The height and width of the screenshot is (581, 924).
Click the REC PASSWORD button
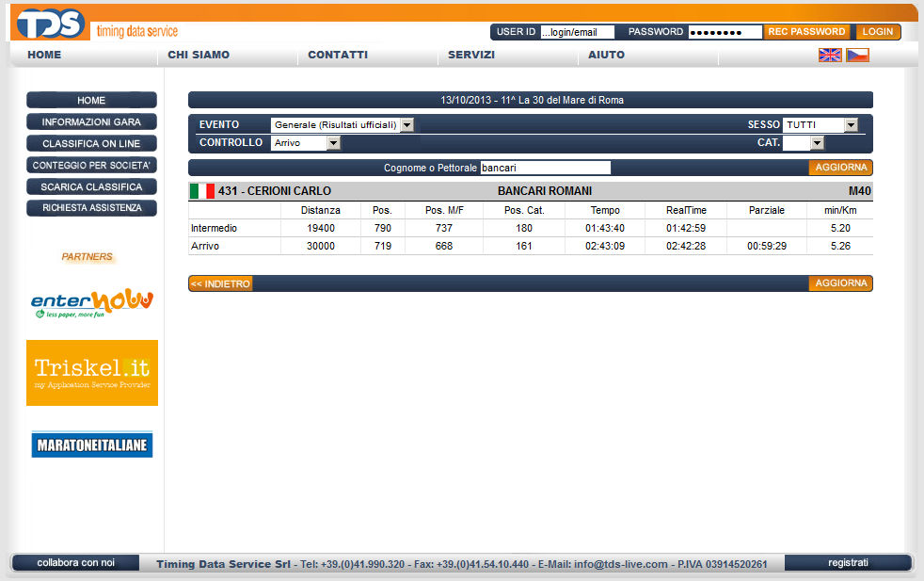pyautogui.click(x=806, y=32)
